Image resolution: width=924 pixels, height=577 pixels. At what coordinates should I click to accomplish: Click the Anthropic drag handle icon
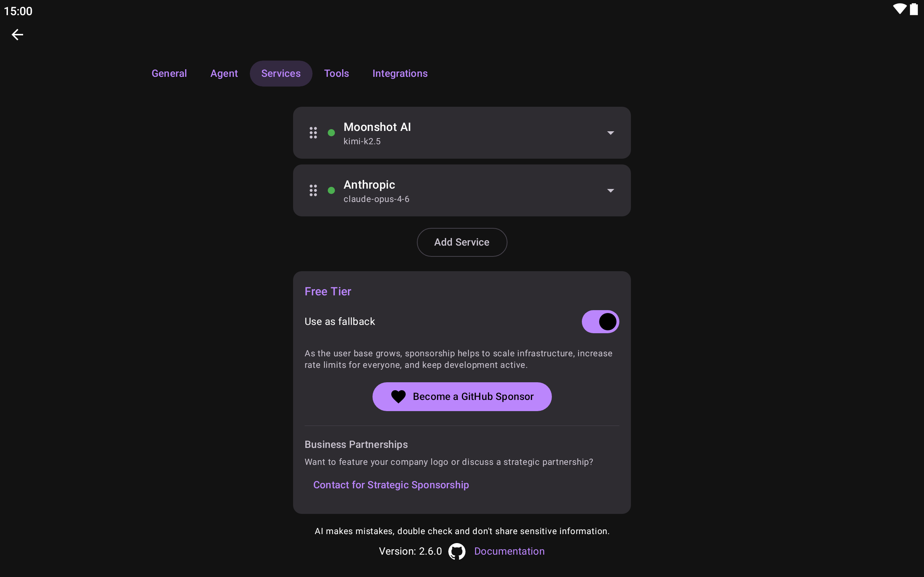point(313,190)
